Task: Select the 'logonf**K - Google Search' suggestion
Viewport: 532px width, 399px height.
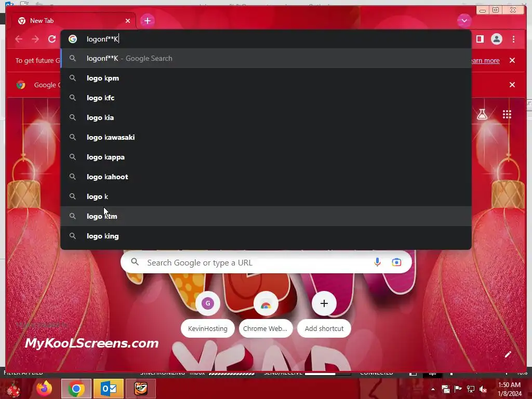Action: tap(266, 58)
